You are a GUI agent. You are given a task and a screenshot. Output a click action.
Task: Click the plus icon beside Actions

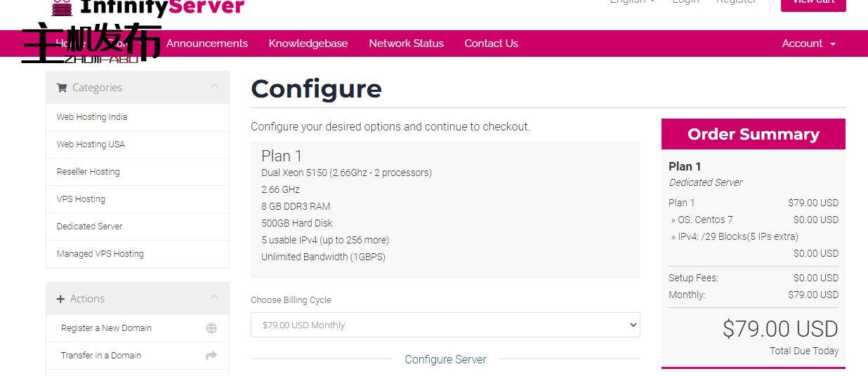[x=60, y=299]
